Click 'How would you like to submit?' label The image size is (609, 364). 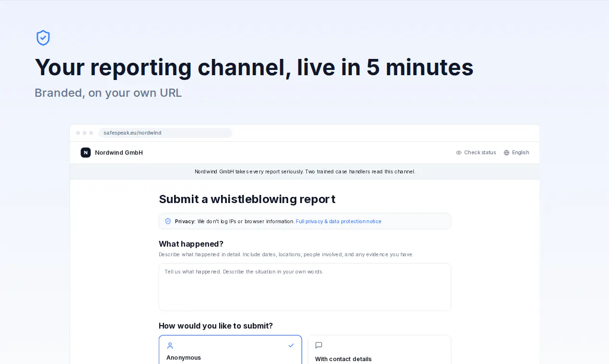(216, 326)
